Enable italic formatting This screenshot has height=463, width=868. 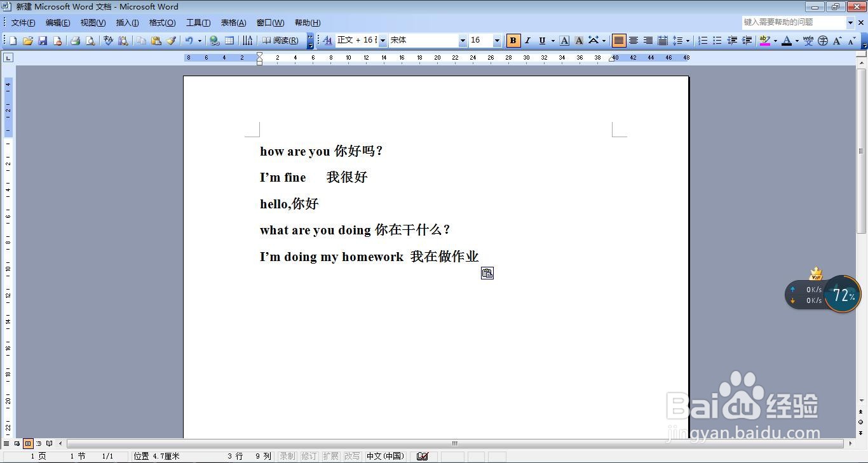coord(527,40)
